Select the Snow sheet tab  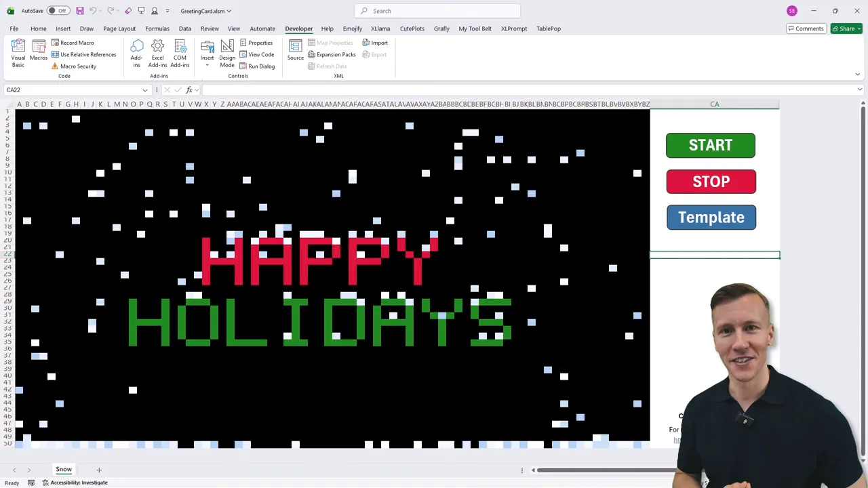64,469
